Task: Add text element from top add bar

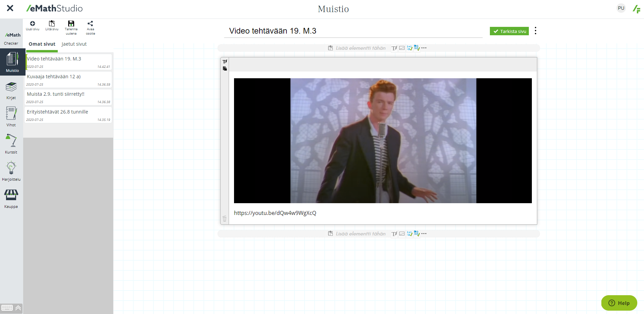Action: pyautogui.click(x=394, y=48)
